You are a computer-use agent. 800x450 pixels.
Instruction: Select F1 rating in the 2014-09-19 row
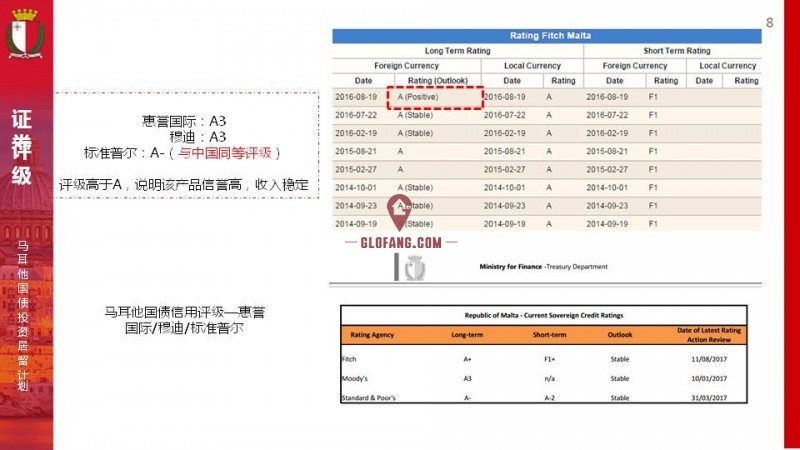click(653, 224)
